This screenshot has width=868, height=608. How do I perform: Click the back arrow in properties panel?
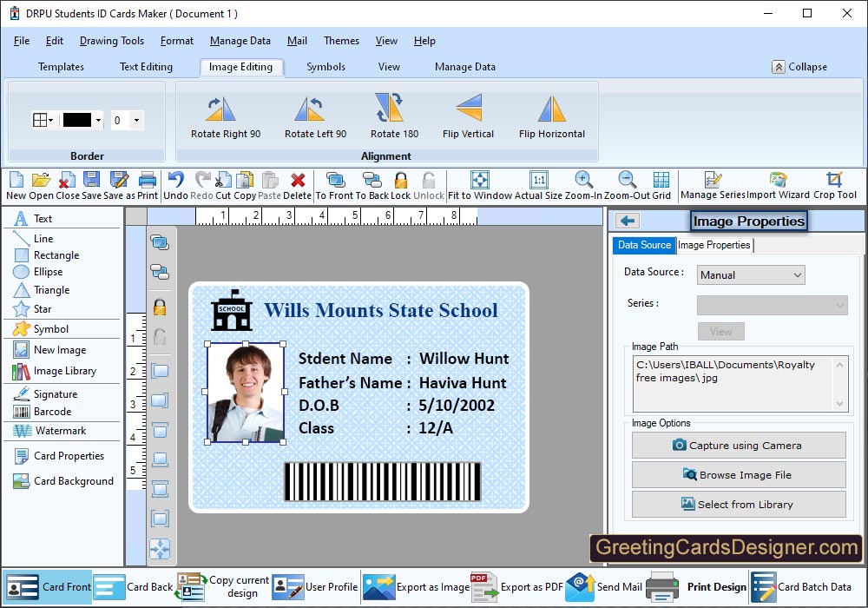[x=628, y=221]
